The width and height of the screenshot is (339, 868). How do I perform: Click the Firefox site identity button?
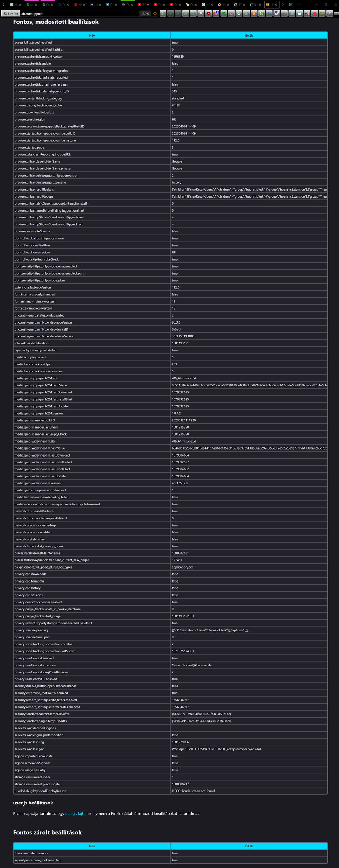(10, 14)
